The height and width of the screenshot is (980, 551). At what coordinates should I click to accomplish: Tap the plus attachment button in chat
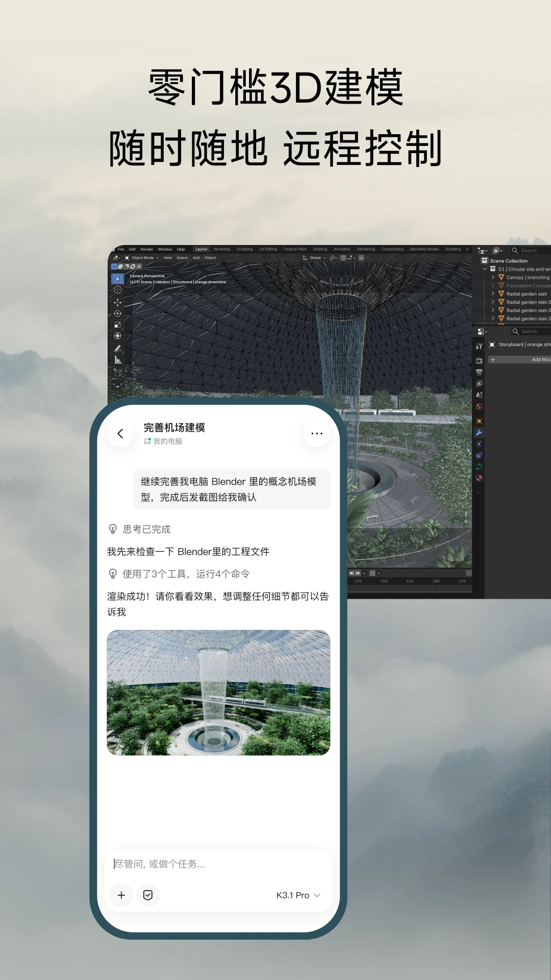click(121, 895)
